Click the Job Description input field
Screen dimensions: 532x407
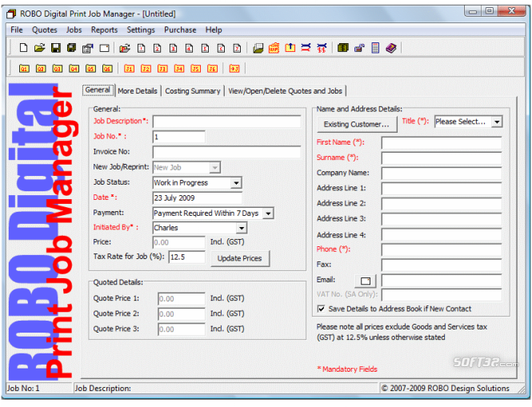point(226,122)
